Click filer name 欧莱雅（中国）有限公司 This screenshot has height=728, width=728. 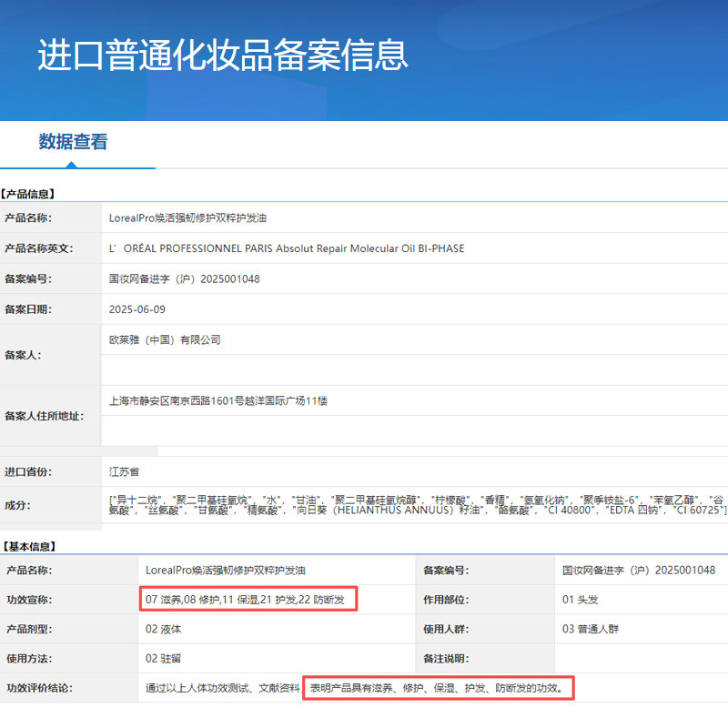(x=165, y=339)
